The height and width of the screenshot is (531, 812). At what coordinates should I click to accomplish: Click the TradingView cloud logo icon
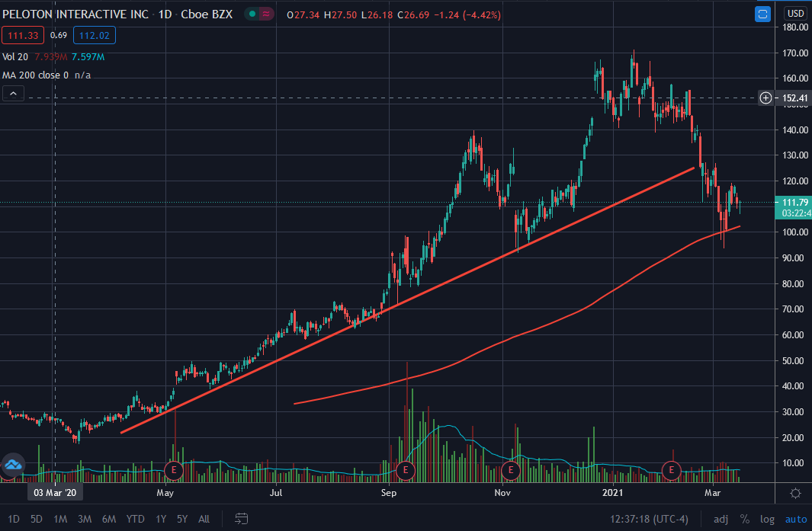pyautogui.click(x=13, y=464)
